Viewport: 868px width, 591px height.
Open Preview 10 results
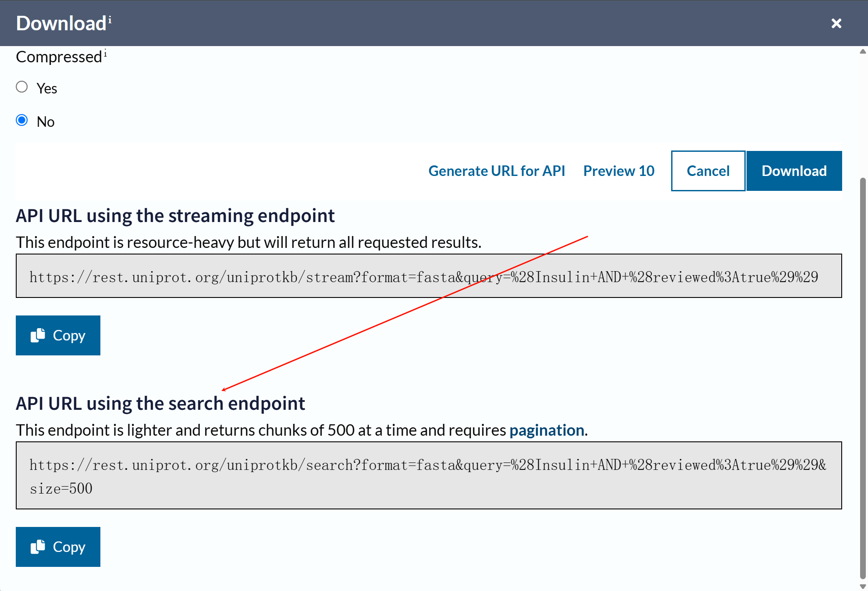[x=619, y=171]
